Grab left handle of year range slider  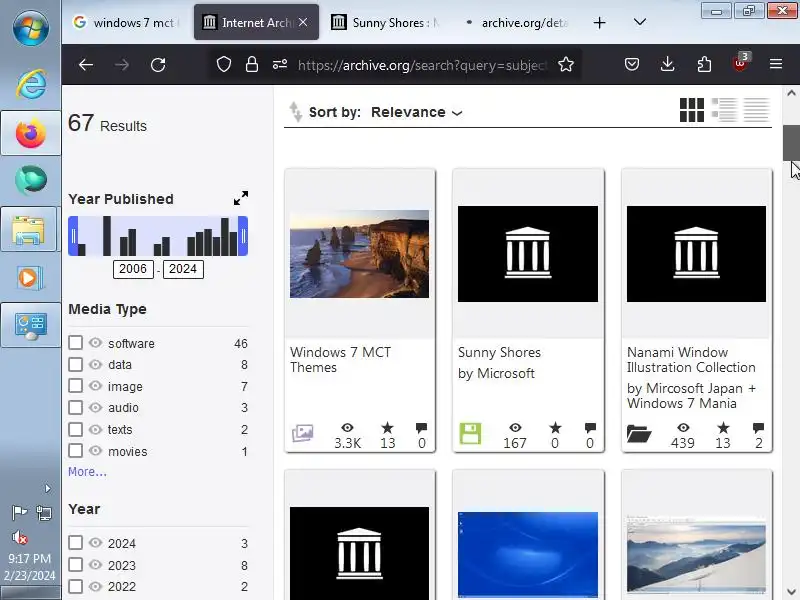(x=73, y=236)
